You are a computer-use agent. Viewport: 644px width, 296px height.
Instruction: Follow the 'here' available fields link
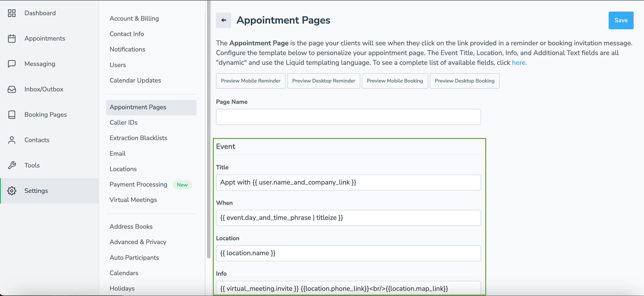pyautogui.click(x=519, y=63)
